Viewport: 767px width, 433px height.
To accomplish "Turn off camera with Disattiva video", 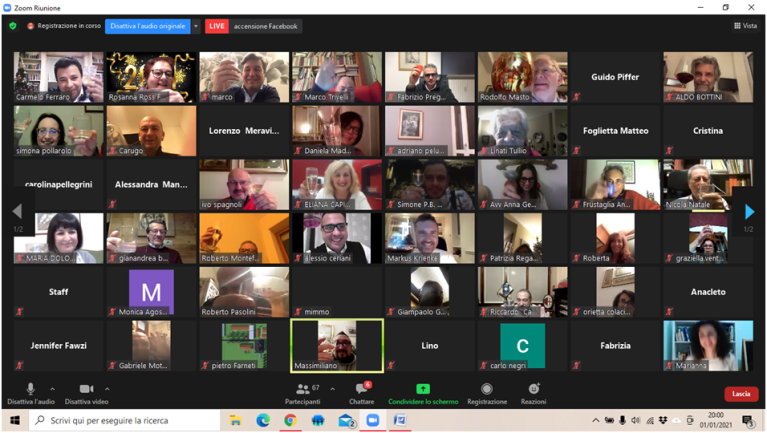I will pos(85,389).
